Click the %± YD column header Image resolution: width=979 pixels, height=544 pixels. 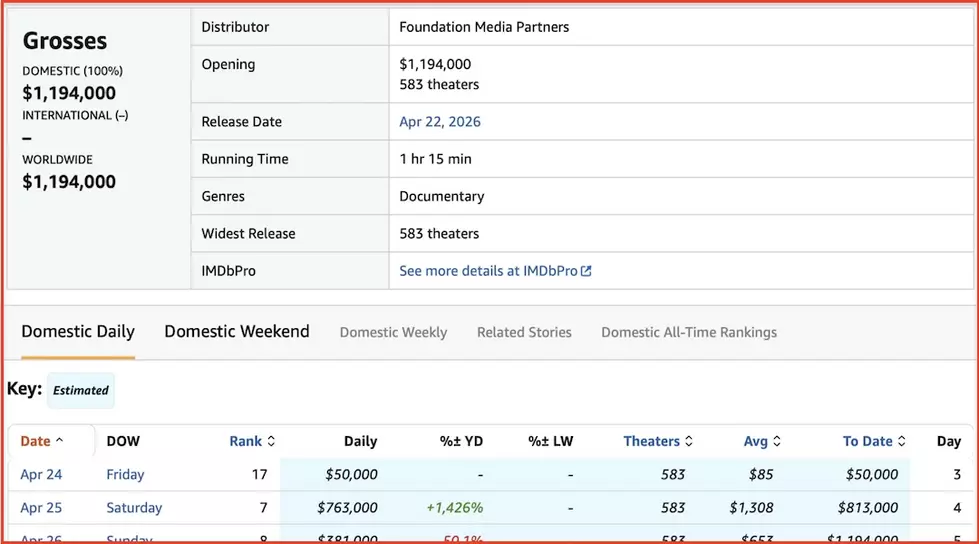(x=461, y=441)
